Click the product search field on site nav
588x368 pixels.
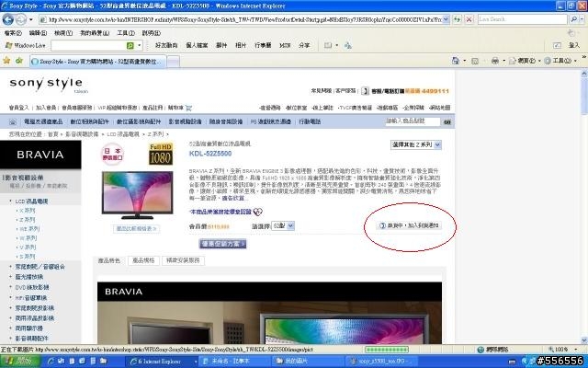(413, 121)
